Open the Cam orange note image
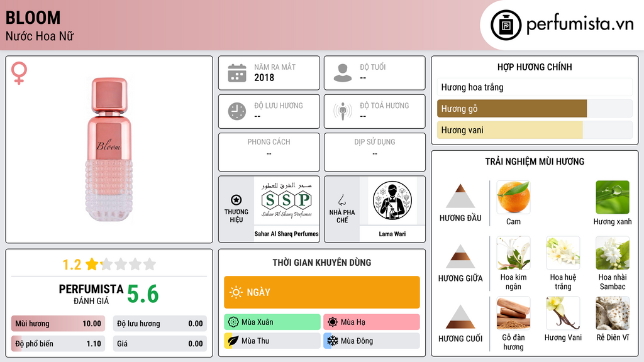Screen dimensions: 644x362 513,197
